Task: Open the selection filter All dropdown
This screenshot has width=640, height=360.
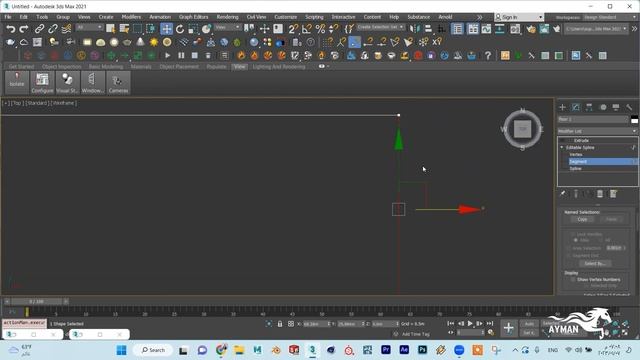Action: (89, 27)
